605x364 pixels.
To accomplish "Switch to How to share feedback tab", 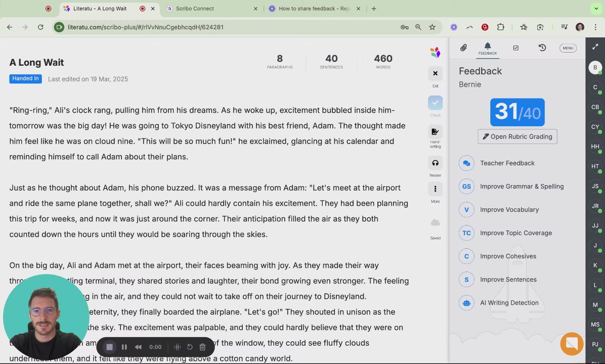I will [315, 9].
